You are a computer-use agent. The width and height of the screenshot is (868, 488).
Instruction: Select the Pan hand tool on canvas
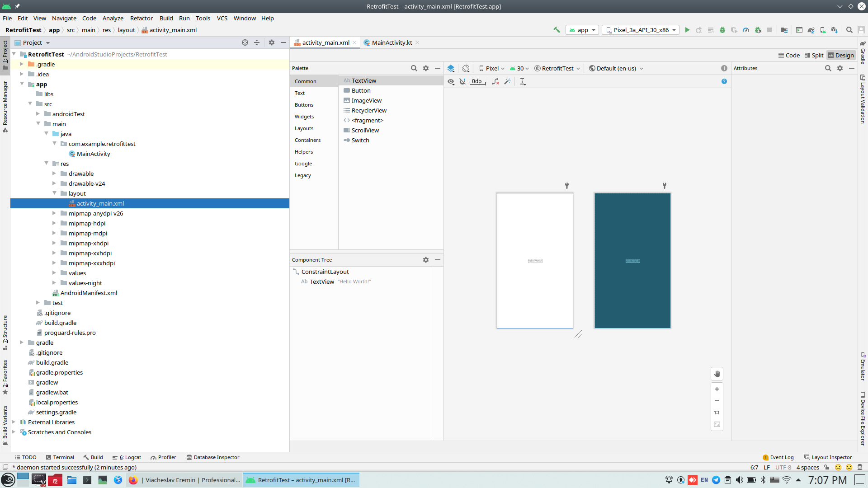click(x=717, y=374)
